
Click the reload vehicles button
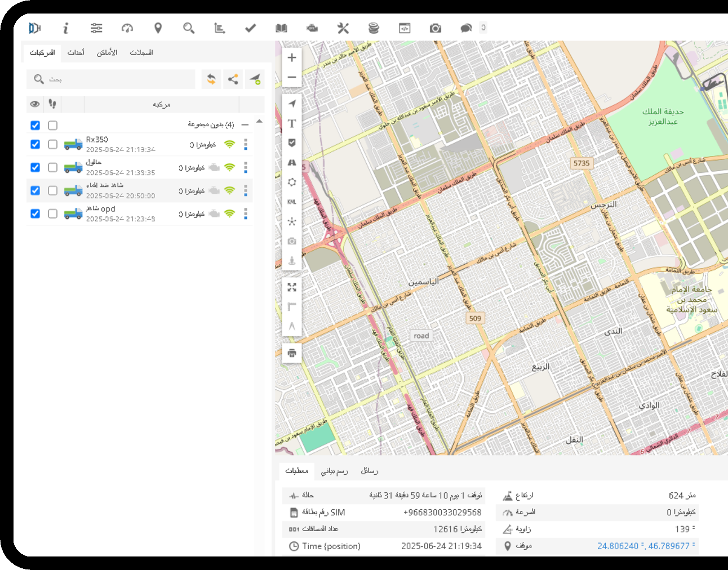pyautogui.click(x=211, y=79)
